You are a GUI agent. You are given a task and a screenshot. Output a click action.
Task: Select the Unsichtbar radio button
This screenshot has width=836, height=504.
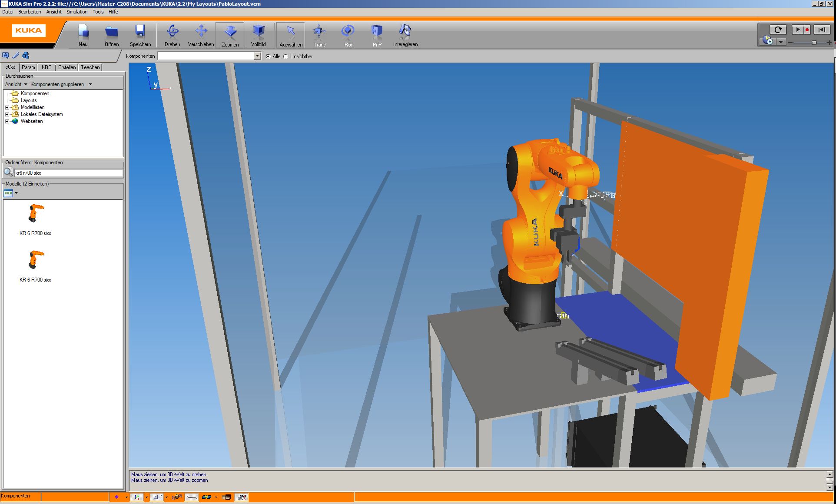click(x=286, y=56)
